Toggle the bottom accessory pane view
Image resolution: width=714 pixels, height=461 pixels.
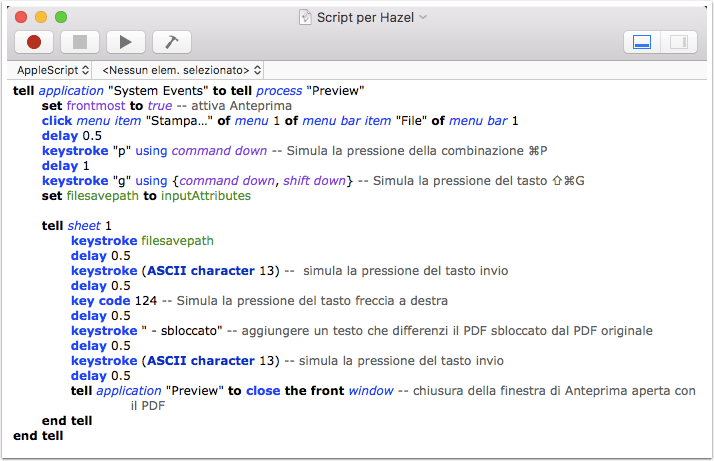pos(642,42)
